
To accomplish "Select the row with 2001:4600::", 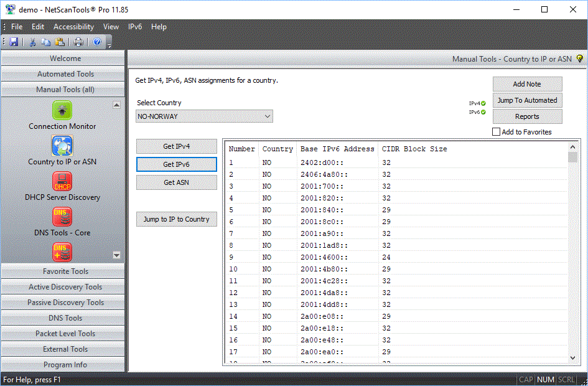I will coord(397,257).
